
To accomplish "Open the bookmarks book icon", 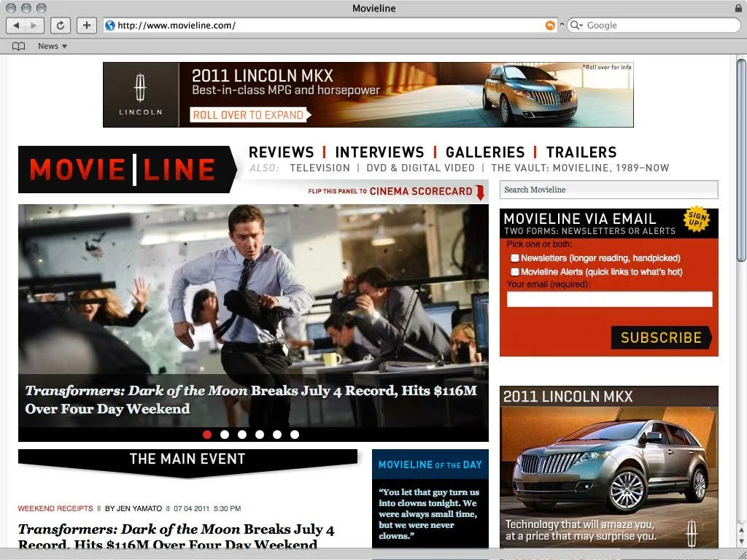I will tap(18, 46).
